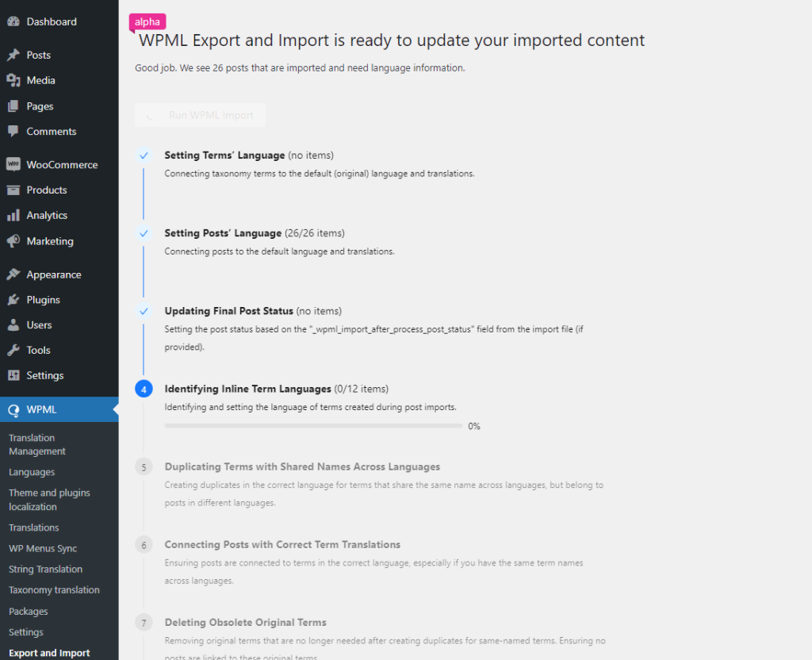Open the Tools menu label
This screenshot has height=660, width=812.
coord(38,350)
